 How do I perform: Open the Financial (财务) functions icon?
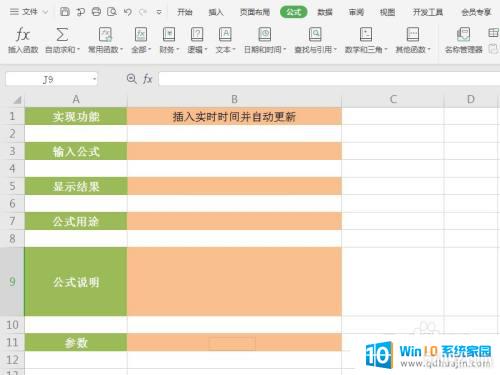(169, 34)
